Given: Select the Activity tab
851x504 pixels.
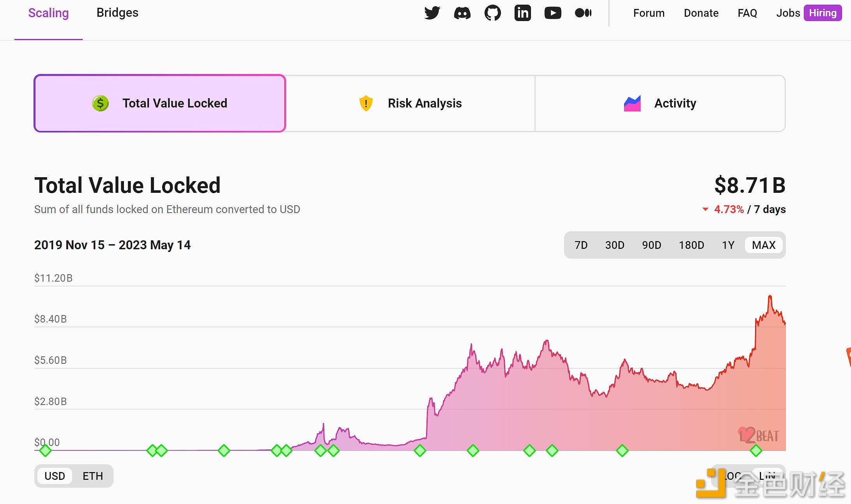Looking at the screenshot, I should click(660, 103).
